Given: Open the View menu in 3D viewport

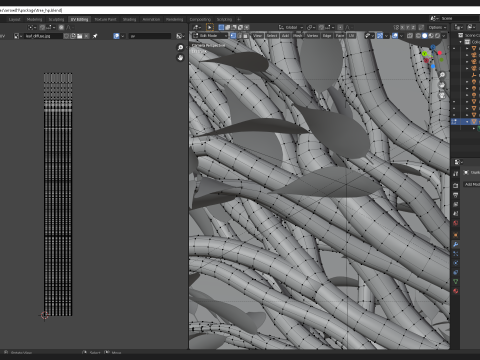Looking at the screenshot, I should click(x=257, y=36).
